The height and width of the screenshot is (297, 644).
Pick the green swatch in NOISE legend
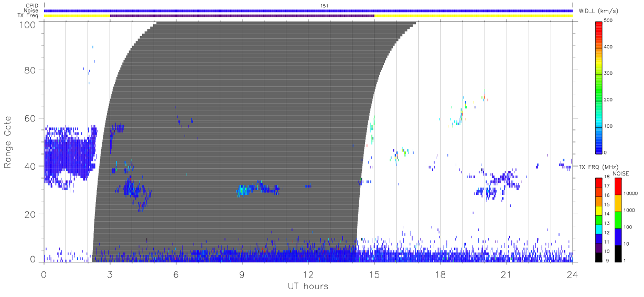(618, 219)
